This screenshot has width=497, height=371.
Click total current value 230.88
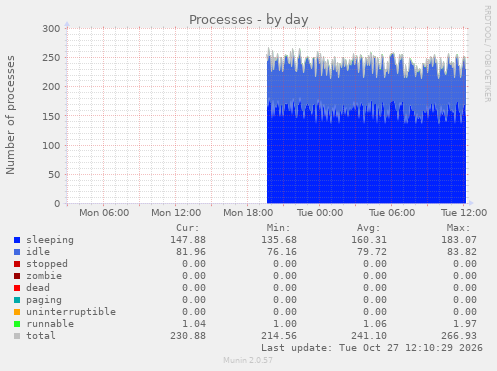(188, 336)
